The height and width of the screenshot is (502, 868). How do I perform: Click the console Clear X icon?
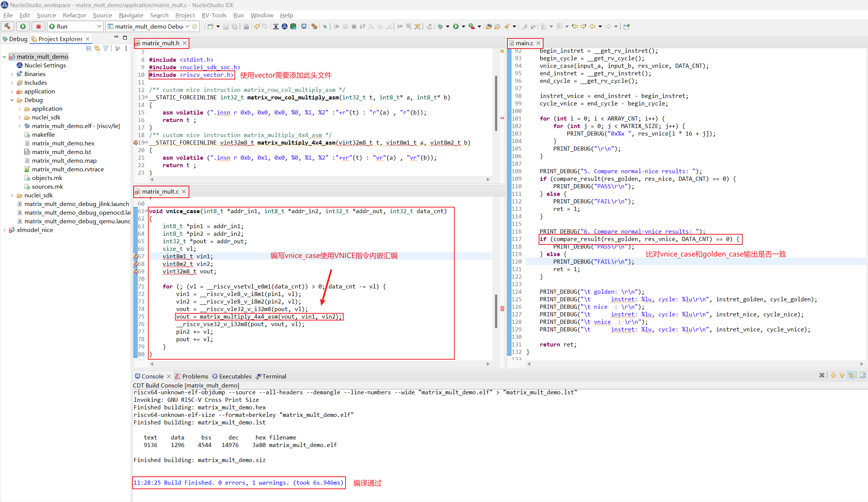pos(822,375)
